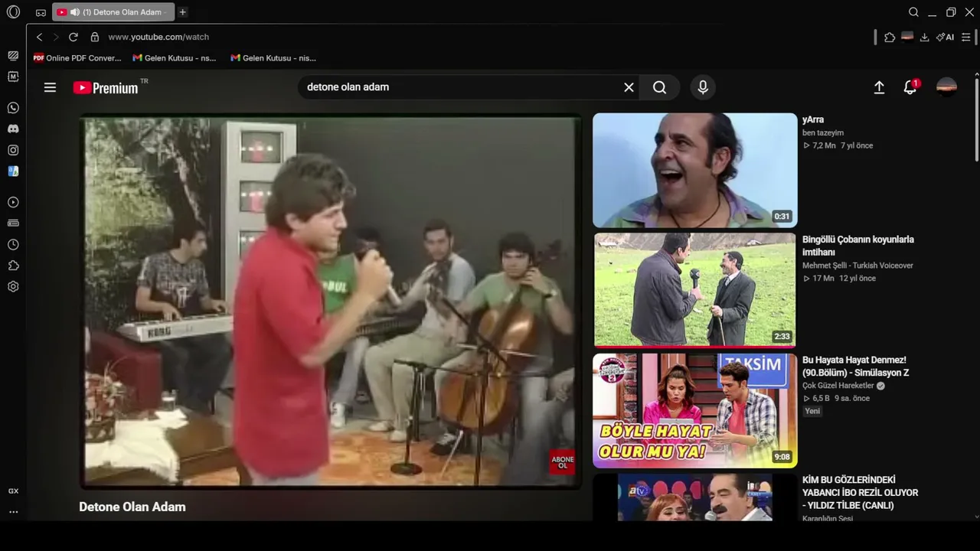Reload the YouTube page
980x551 pixels.
pos(73,37)
